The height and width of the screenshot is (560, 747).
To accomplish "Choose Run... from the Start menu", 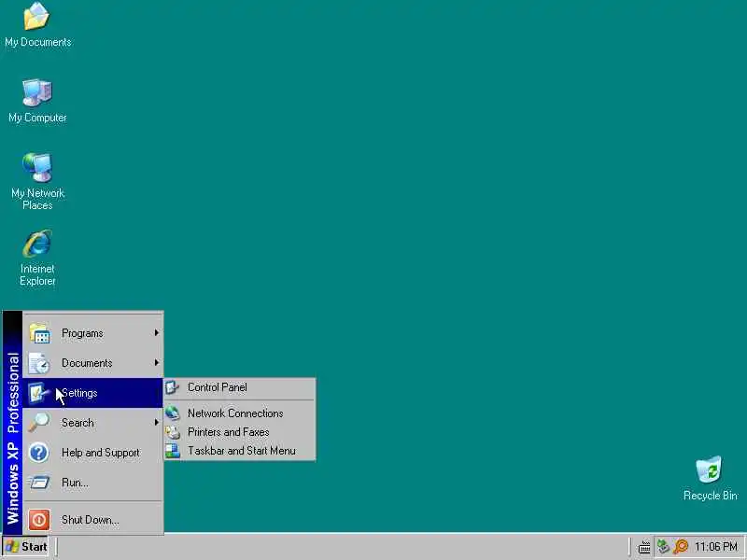I will point(92,483).
